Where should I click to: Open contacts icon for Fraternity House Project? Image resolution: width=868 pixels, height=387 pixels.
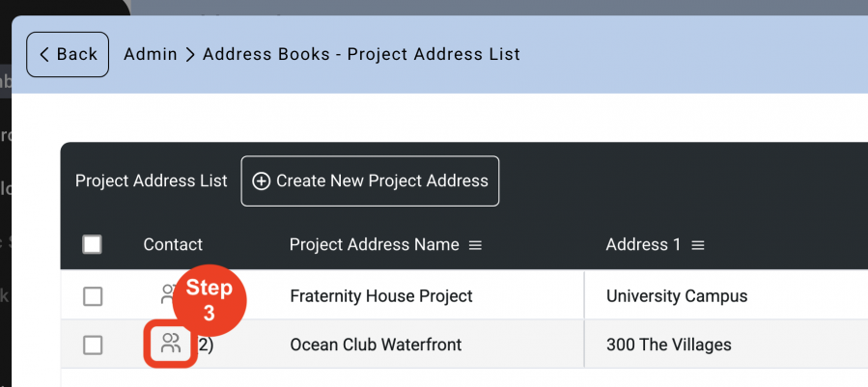tap(167, 293)
